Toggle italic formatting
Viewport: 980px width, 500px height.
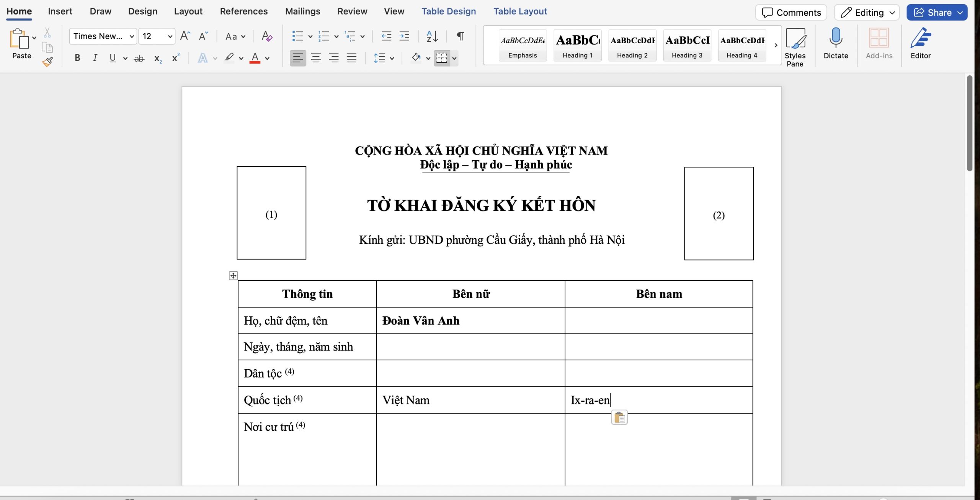(x=95, y=58)
